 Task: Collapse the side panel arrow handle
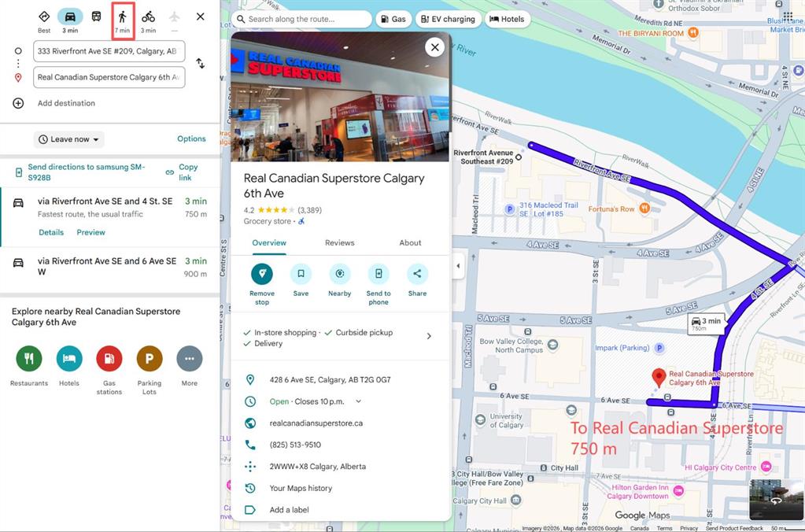(459, 266)
